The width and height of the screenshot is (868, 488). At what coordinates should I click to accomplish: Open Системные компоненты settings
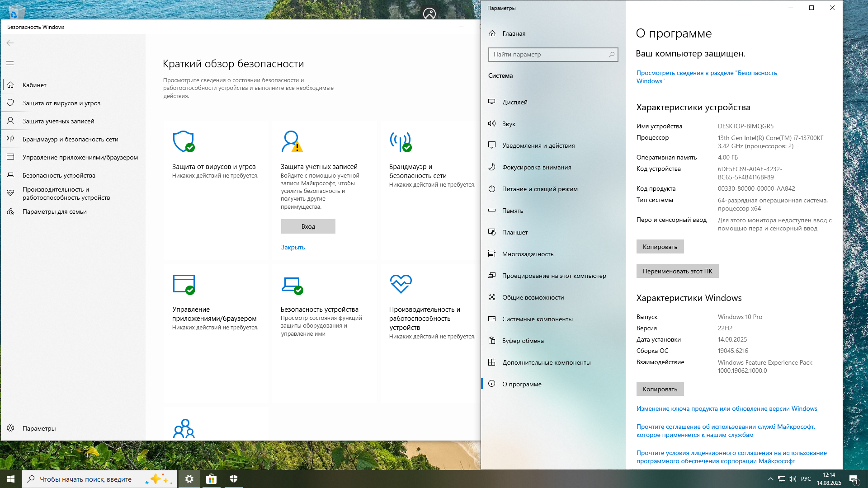tap(553, 319)
